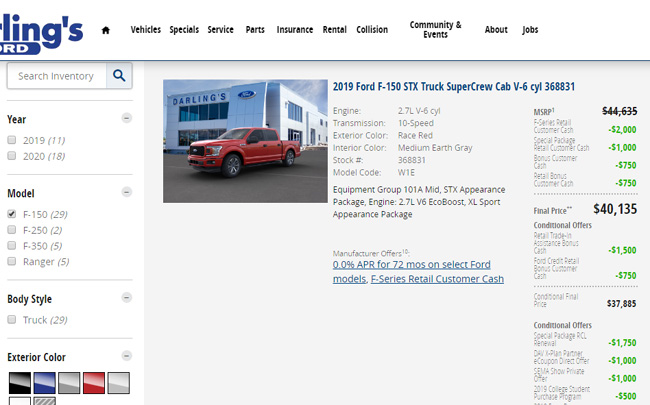Select the gray exterior color swatch
Screen dimensions: 650x405
(69, 383)
